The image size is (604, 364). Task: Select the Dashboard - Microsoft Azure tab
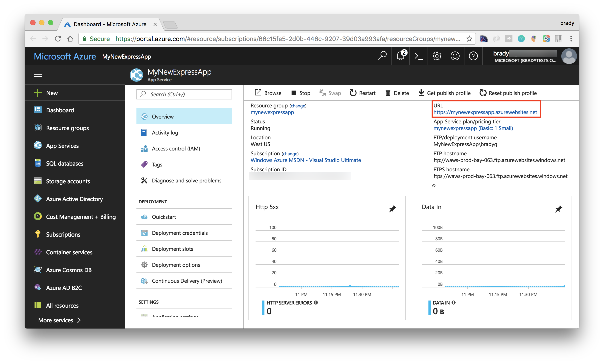coord(110,24)
